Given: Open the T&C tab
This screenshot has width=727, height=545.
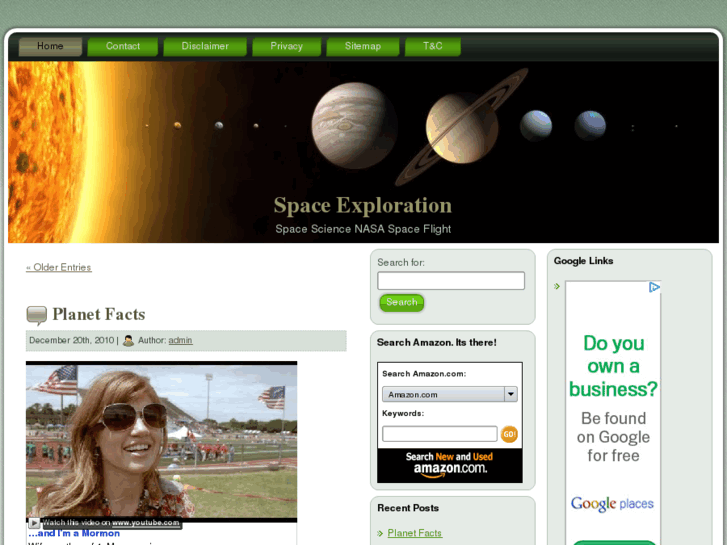Looking at the screenshot, I should [433, 46].
